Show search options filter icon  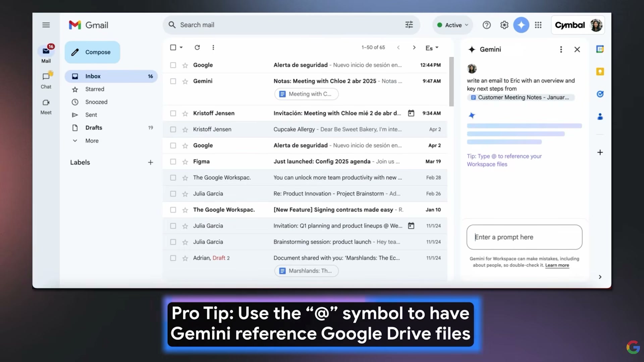[409, 25]
